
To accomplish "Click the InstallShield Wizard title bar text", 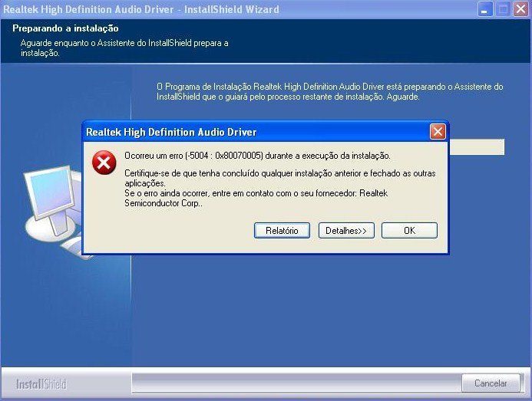I will click(x=141, y=9).
